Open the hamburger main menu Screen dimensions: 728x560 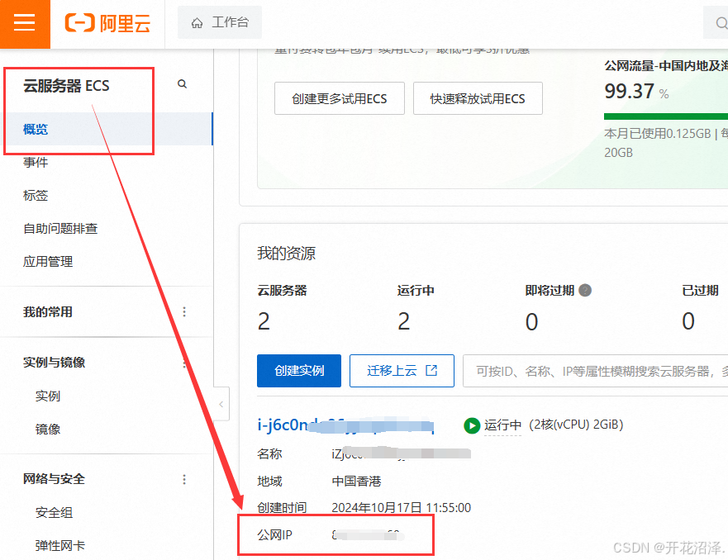click(25, 22)
